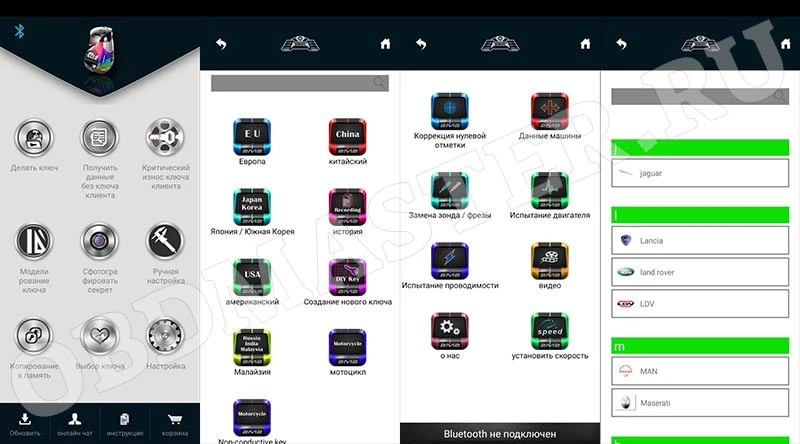Screen dimensions: 800x444
Task: Select американский USA region
Action: [x=252, y=277]
